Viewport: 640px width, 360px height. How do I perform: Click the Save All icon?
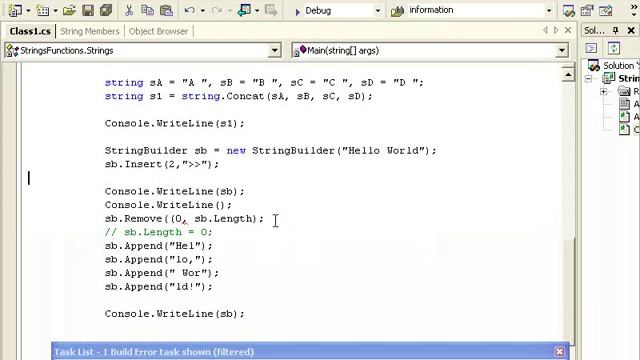[x=106, y=10]
